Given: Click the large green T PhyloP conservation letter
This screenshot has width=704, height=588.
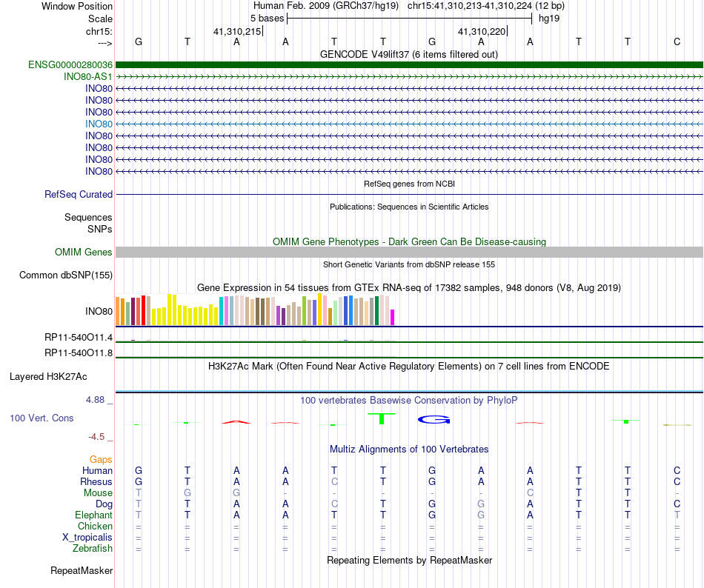Looking at the screenshot, I should [382, 418].
